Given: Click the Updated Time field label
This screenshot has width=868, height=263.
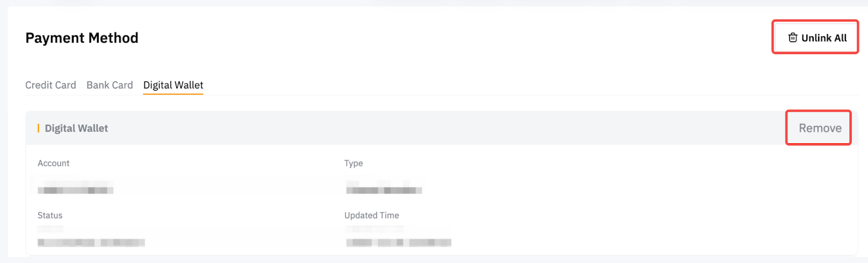Looking at the screenshot, I should pos(372,215).
